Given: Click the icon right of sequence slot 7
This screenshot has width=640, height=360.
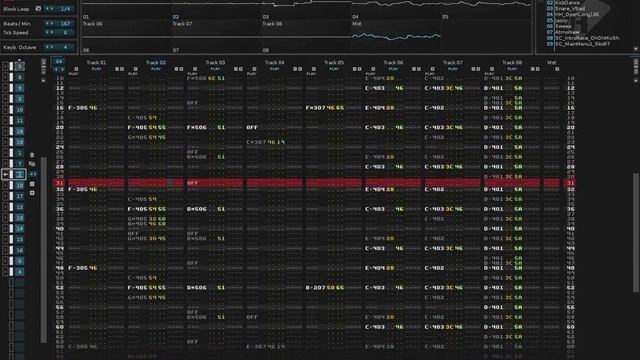Looking at the screenshot, I should (x=32, y=164).
